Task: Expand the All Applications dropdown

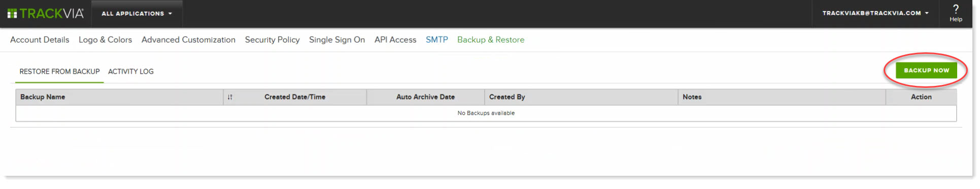Action: [137, 14]
